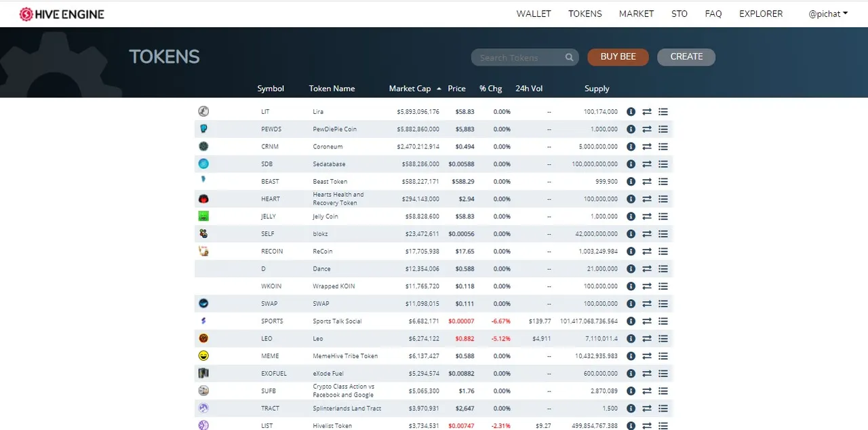Open list icon for CRNM row

point(663,146)
